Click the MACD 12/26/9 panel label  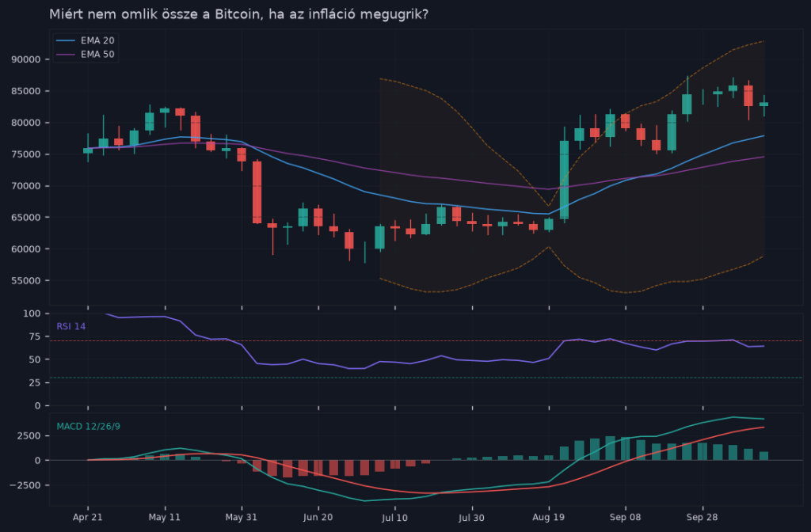(x=89, y=427)
